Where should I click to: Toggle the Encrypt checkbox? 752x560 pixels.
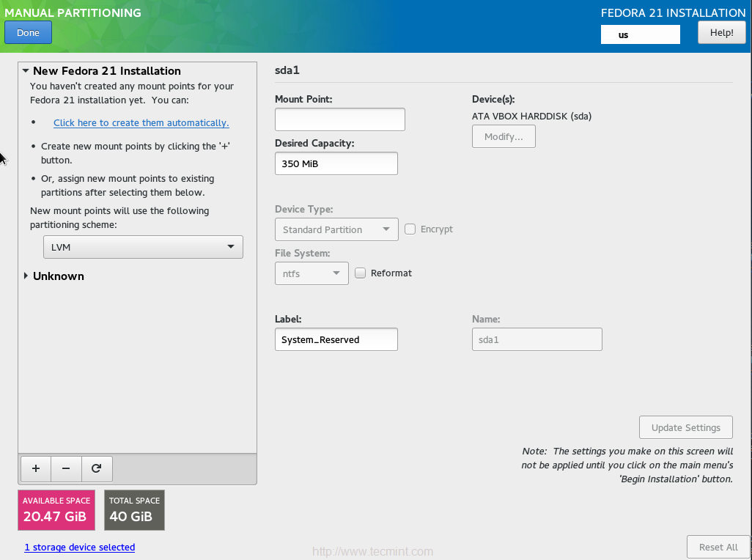pos(410,229)
